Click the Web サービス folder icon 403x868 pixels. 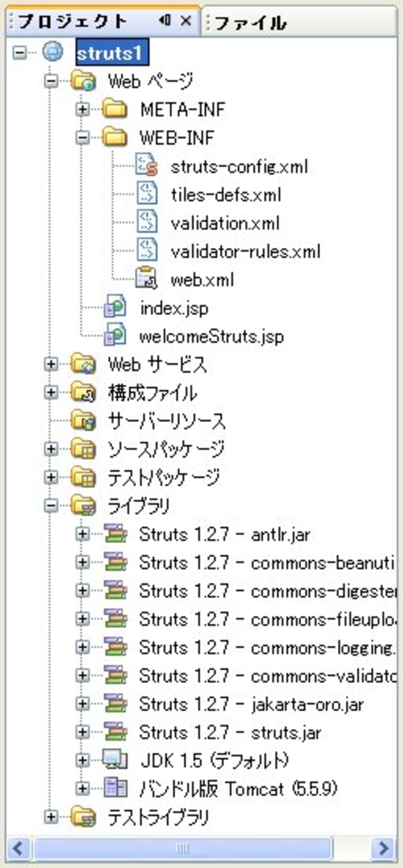(x=83, y=364)
